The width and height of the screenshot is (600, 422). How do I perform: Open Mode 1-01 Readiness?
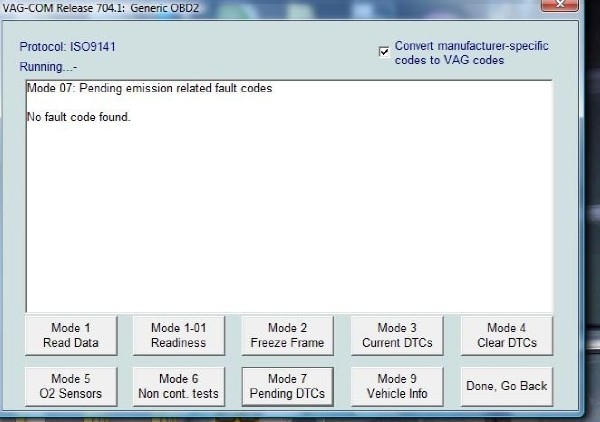click(x=179, y=336)
